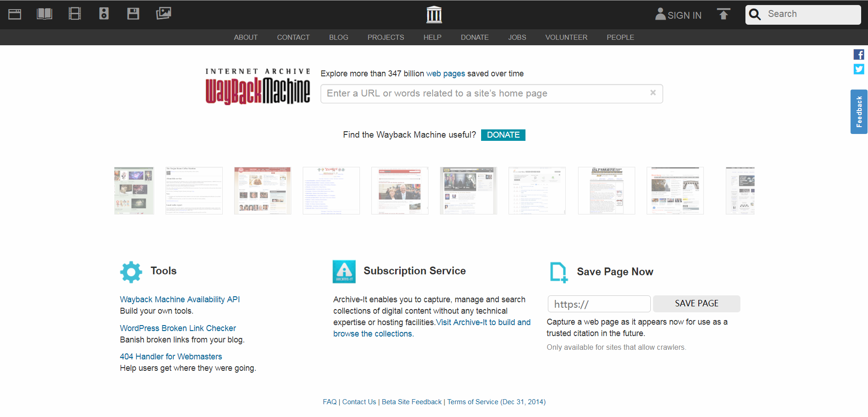Open the PROJECTS menu item
This screenshot has width=868, height=417.
[x=386, y=37]
